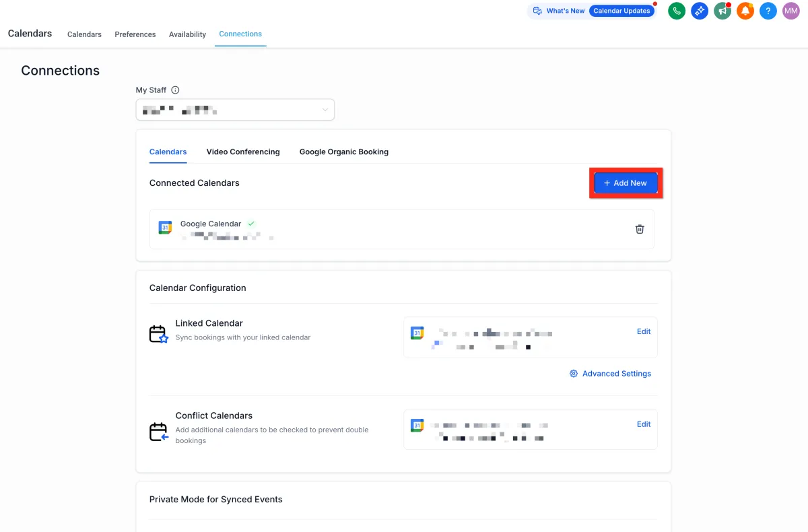Click the Connected Calendars heading
808x532 pixels.
(195, 183)
